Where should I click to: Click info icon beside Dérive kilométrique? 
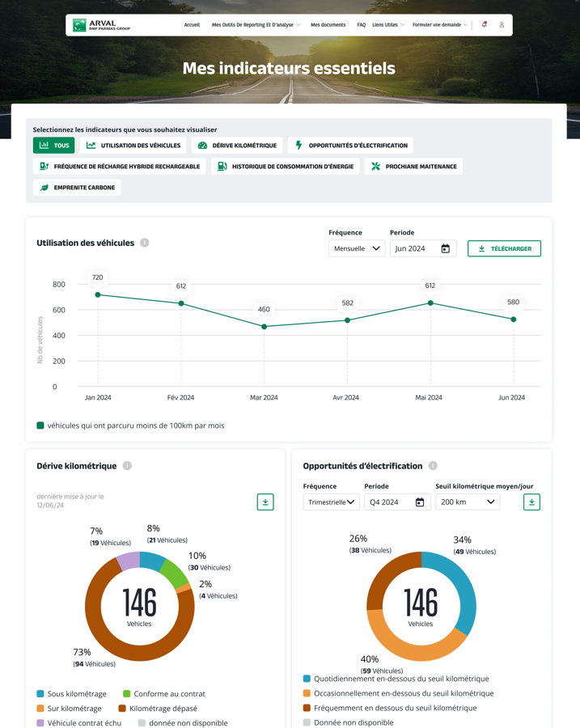[x=127, y=466]
